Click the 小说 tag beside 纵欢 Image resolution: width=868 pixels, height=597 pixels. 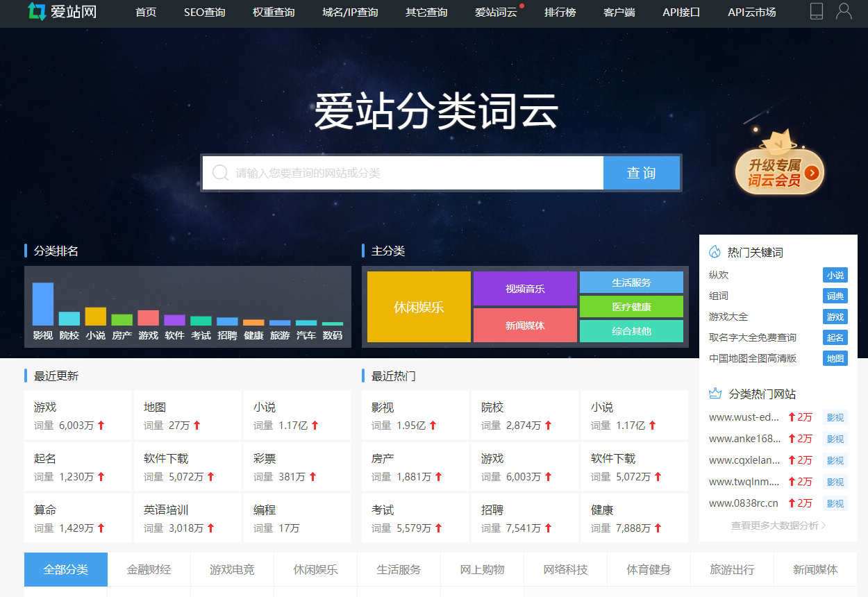(835, 276)
